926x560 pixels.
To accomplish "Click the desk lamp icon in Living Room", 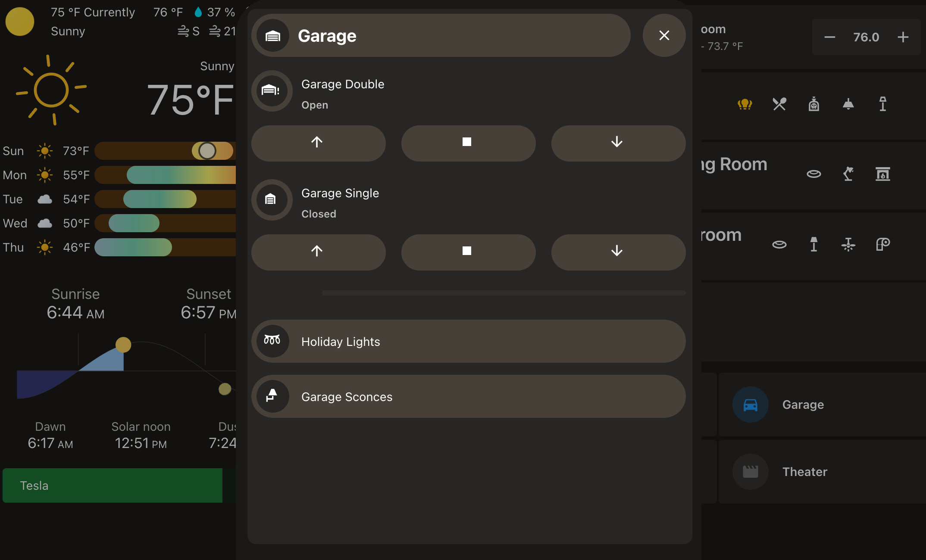I will (x=848, y=174).
